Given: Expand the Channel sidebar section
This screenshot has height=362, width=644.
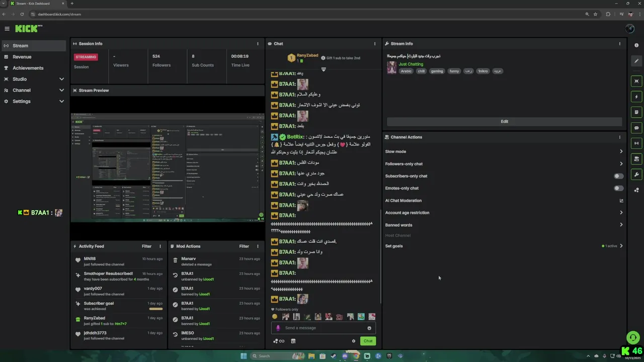Looking at the screenshot, I should (x=61, y=90).
